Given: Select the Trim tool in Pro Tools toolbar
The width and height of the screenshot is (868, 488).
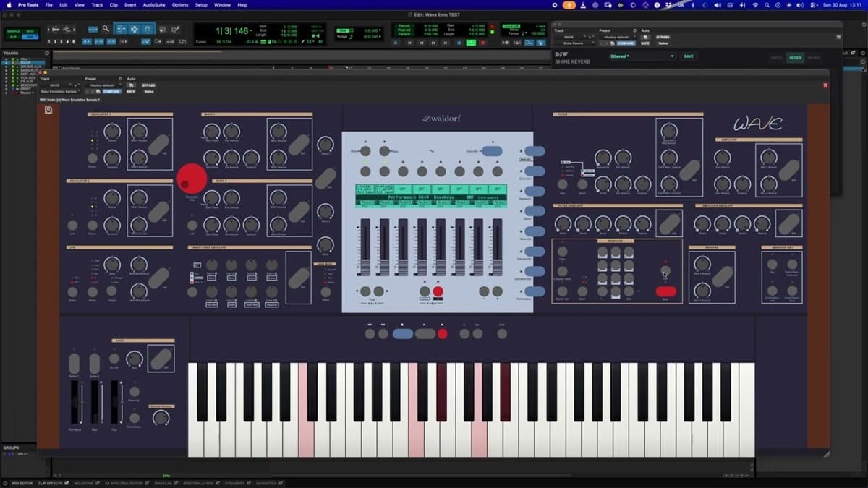Looking at the screenshot, I should (120, 30).
